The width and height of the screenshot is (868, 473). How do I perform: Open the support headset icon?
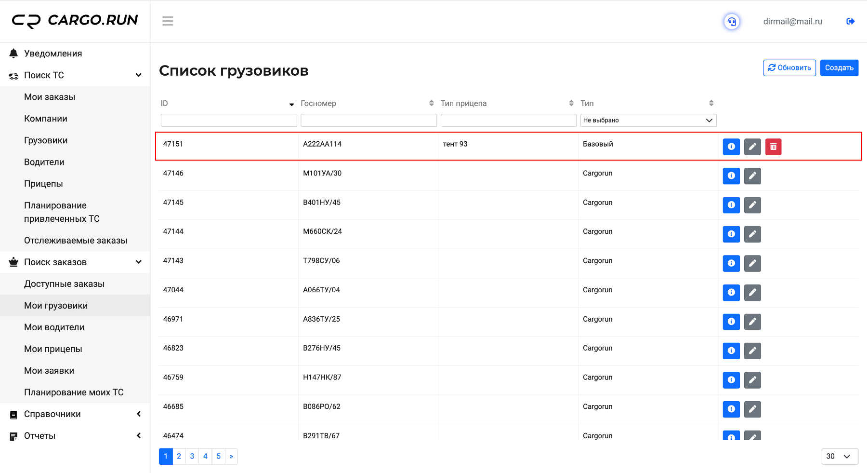coord(732,22)
